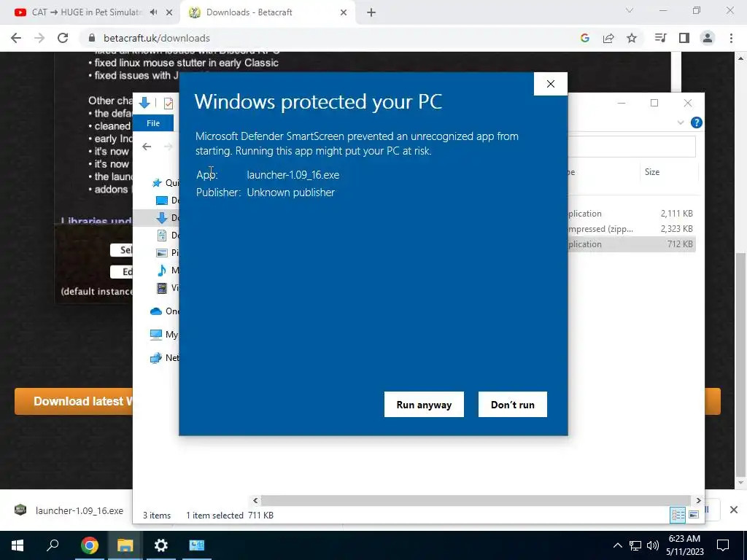Image resolution: width=747 pixels, height=560 pixels.
Task: Reload the Betacraft page
Action: click(x=63, y=38)
